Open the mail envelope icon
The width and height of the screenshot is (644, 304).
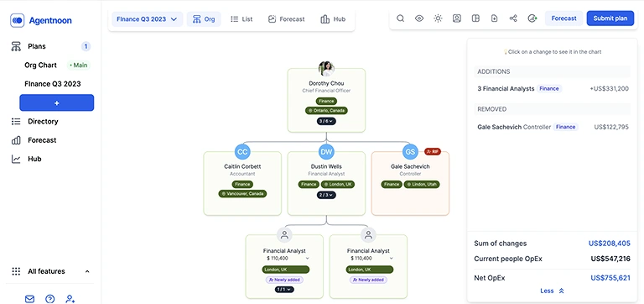[29, 299]
